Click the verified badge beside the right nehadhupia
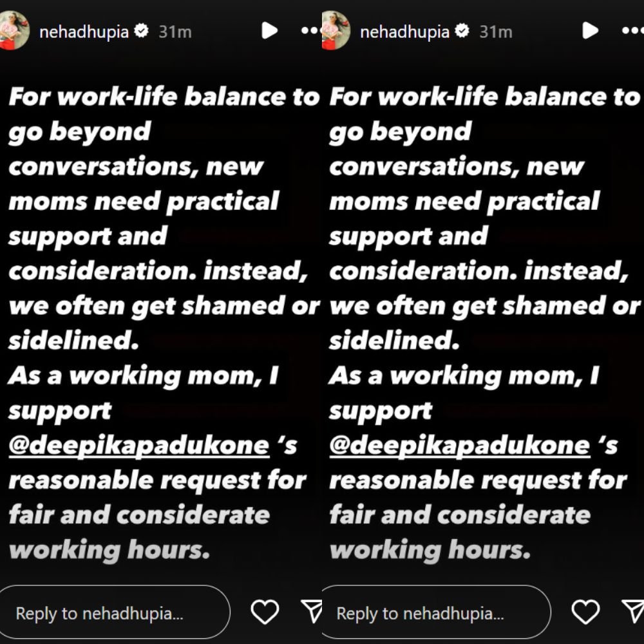This screenshot has height=644, width=644. (462, 31)
